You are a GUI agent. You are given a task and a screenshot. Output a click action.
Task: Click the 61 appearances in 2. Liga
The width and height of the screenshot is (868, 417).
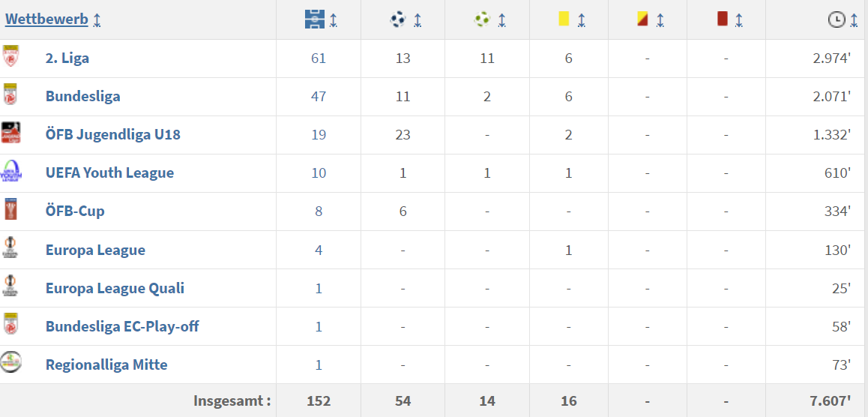319,58
